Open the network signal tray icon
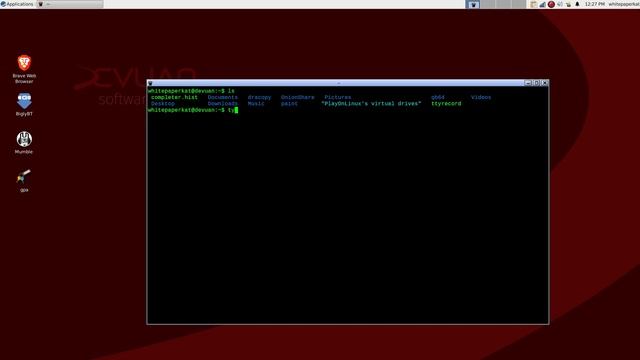Image resolution: width=640 pixels, height=360 pixels. click(542, 4)
